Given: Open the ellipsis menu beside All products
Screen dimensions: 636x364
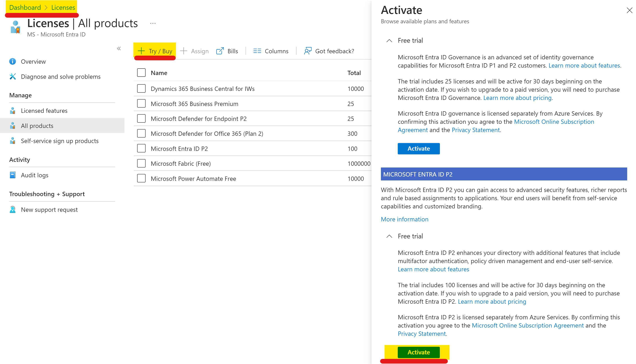Looking at the screenshot, I should click(x=153, y=24).
